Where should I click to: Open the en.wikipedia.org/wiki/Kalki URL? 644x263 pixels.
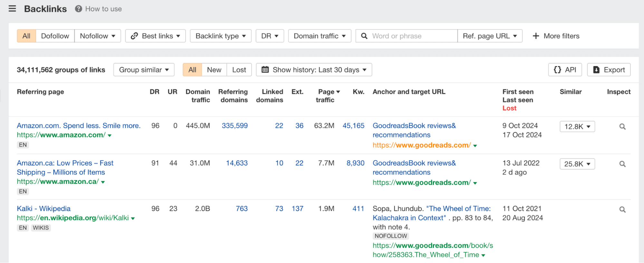[73, 218]
